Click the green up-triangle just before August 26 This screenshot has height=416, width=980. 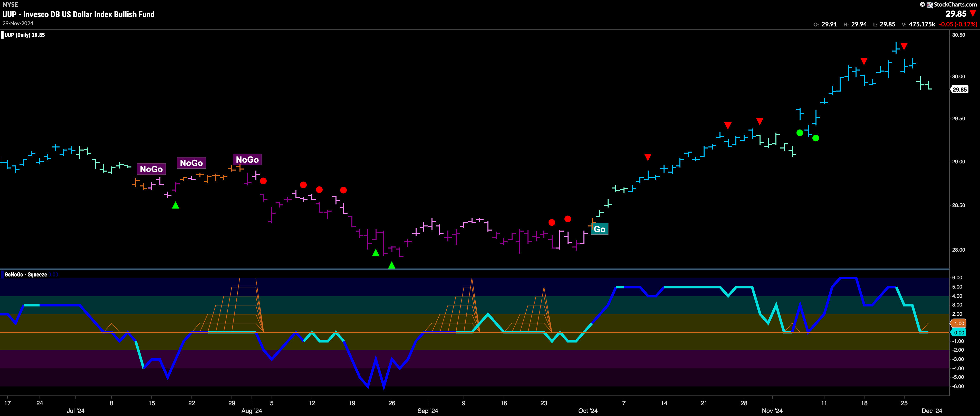click(376, 253)
